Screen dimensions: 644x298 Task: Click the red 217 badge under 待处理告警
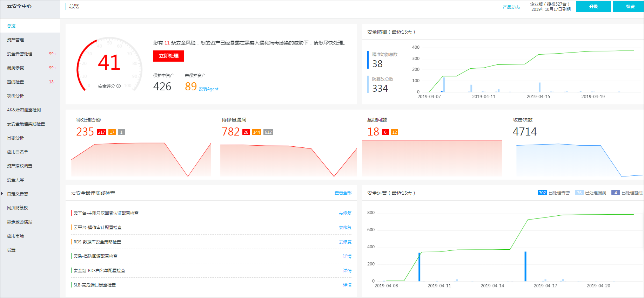coord(101,132)
